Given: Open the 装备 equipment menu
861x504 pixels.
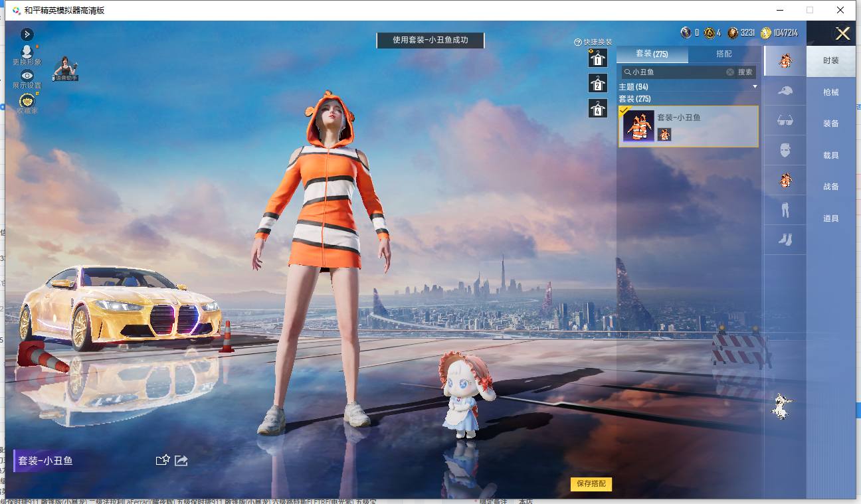Looking at the screenshot, I should tap(831, 124).
